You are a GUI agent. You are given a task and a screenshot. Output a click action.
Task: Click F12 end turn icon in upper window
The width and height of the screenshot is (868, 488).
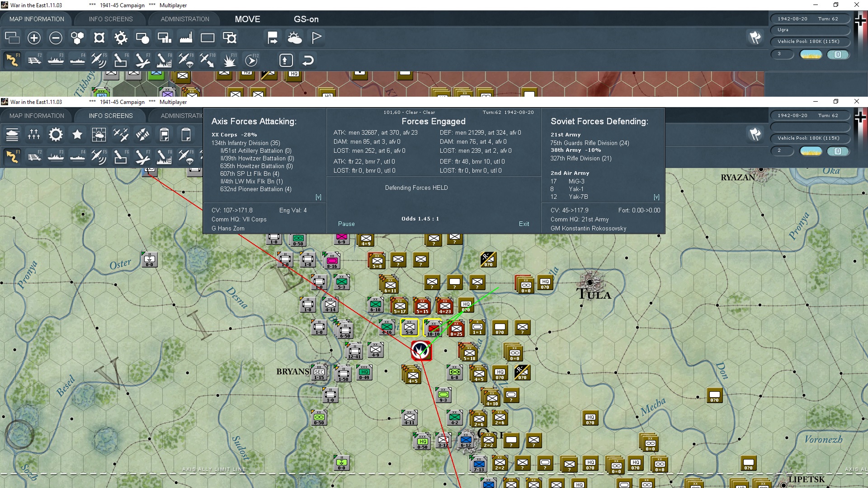(x=251, y=60)
